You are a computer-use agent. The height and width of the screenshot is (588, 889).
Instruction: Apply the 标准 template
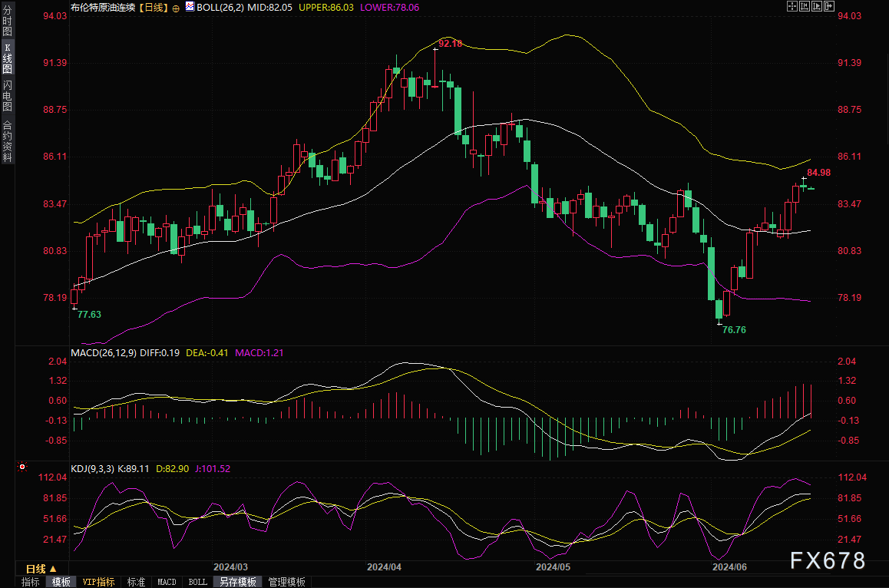[x=136, y=582]
